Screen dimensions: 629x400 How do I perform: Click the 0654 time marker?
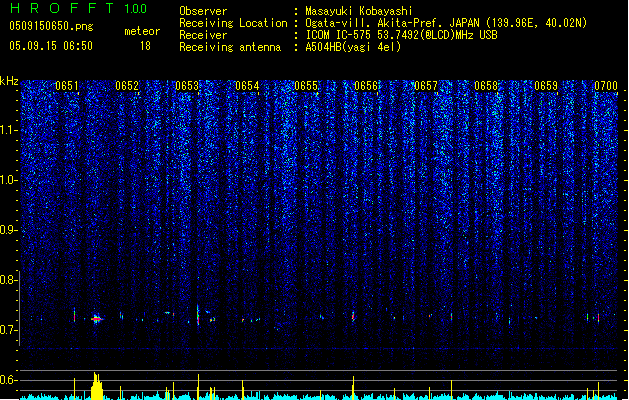coord(247,86)
